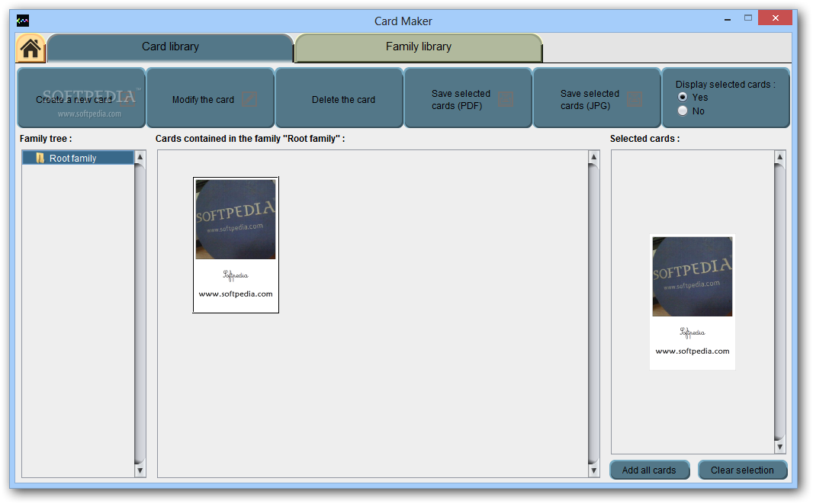Click the PDF save icon
This screenshot has height=504, width=813.
pyautogui.click(x=506, y=98)
